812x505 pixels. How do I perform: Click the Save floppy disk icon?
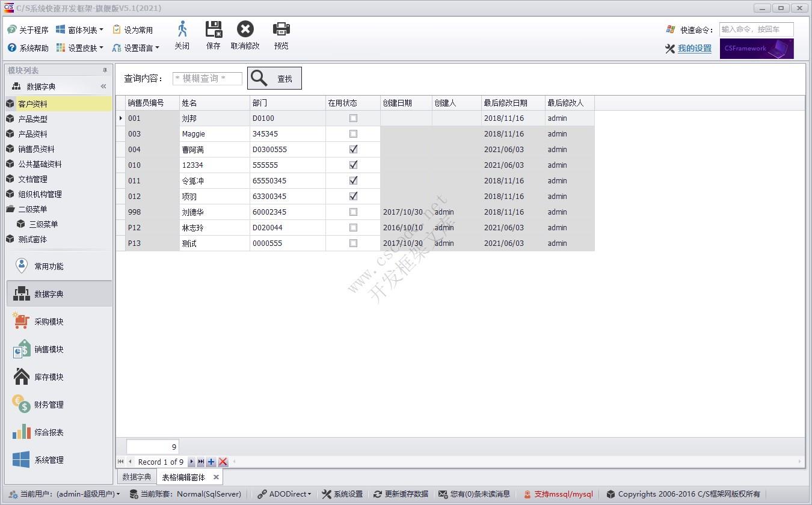(214, 29)
